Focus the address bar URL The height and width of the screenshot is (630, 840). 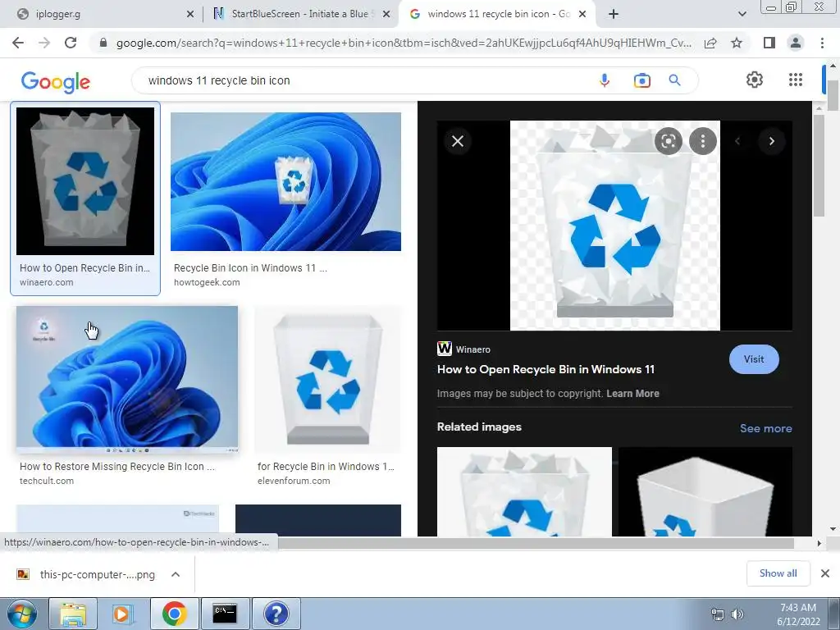(404, 43)
